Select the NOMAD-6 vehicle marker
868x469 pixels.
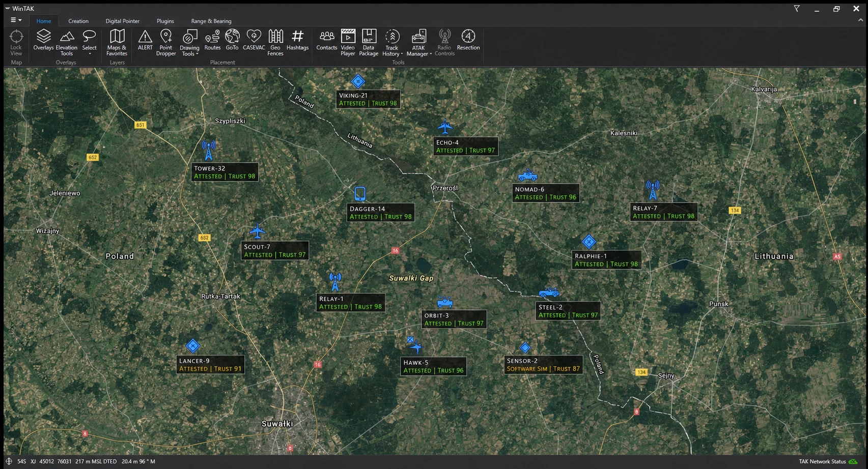[528, 175]
